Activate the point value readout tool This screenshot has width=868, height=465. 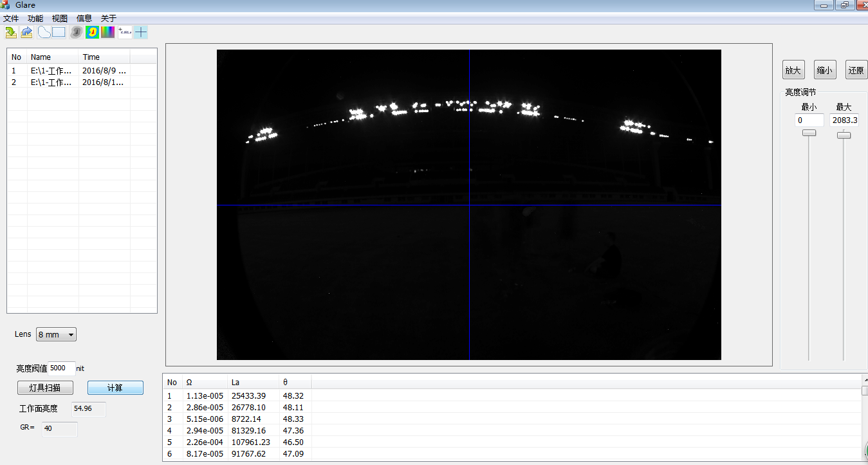click(x=125, y=32)
